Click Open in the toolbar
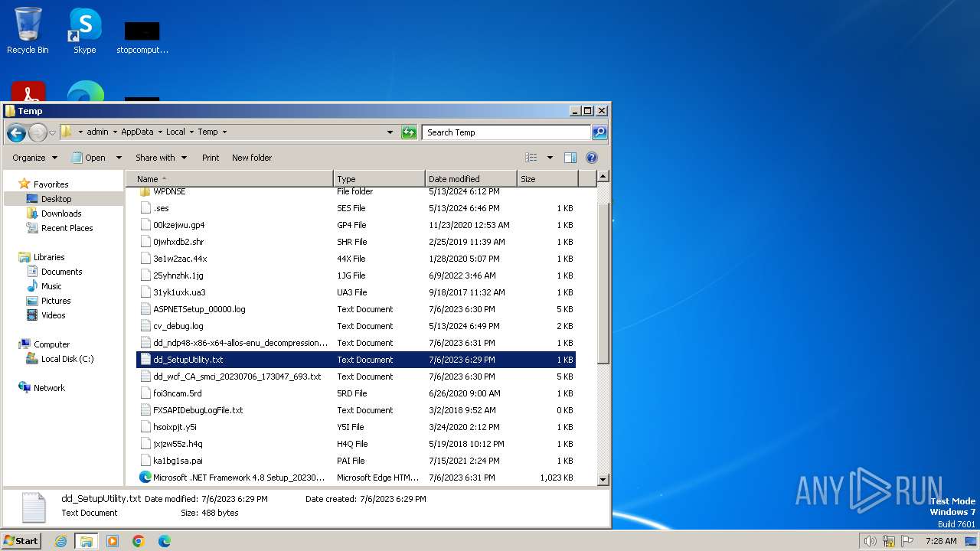Screen dimensions: 980x551 coord(89,158)
